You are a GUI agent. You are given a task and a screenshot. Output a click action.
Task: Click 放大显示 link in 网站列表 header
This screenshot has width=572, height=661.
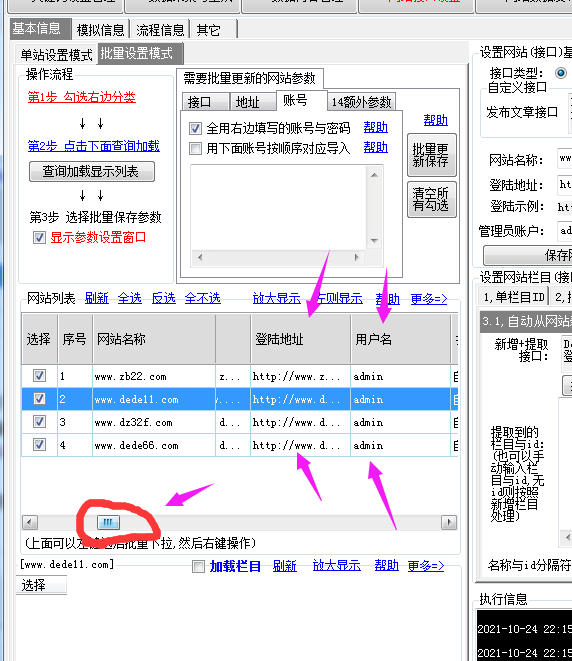coord(277,298)
